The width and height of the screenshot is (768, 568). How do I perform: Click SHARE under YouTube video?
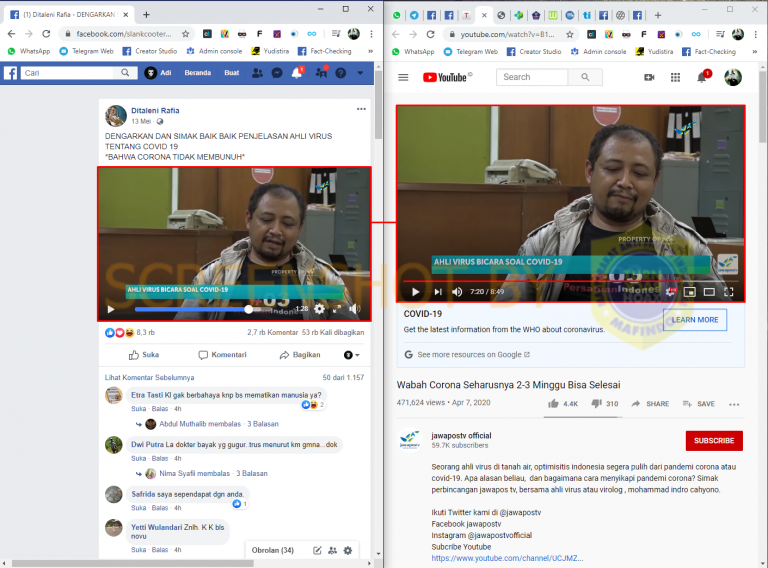click(650, 403)
